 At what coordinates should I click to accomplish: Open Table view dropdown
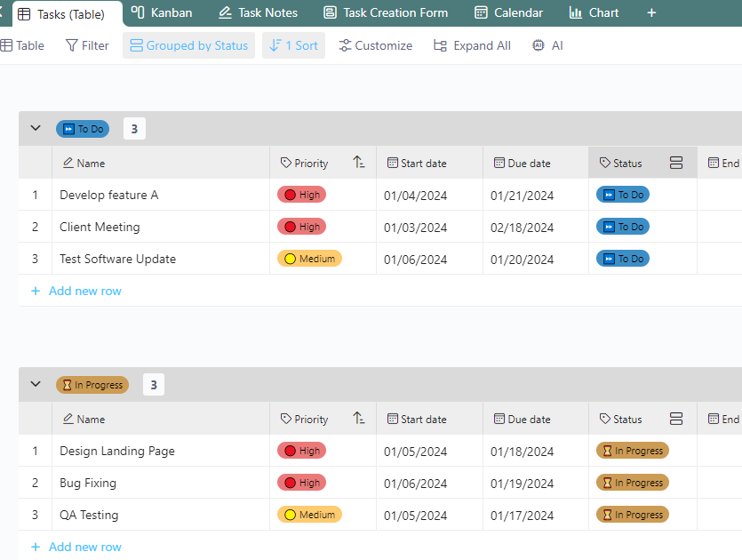(x=22, y=45)
